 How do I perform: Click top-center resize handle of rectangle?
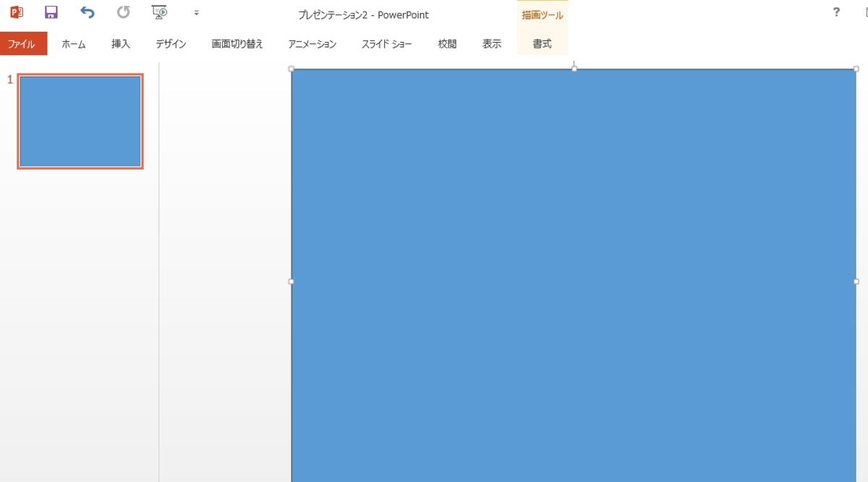[574, 69]
